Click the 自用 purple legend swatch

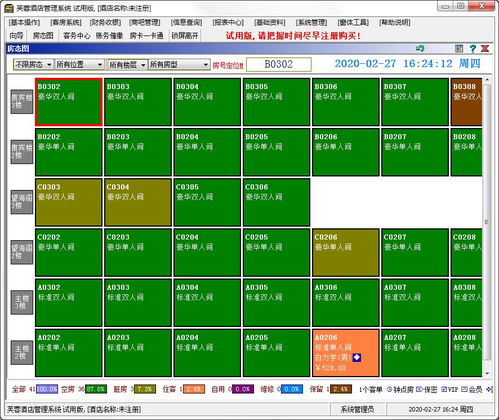[243, 389]
